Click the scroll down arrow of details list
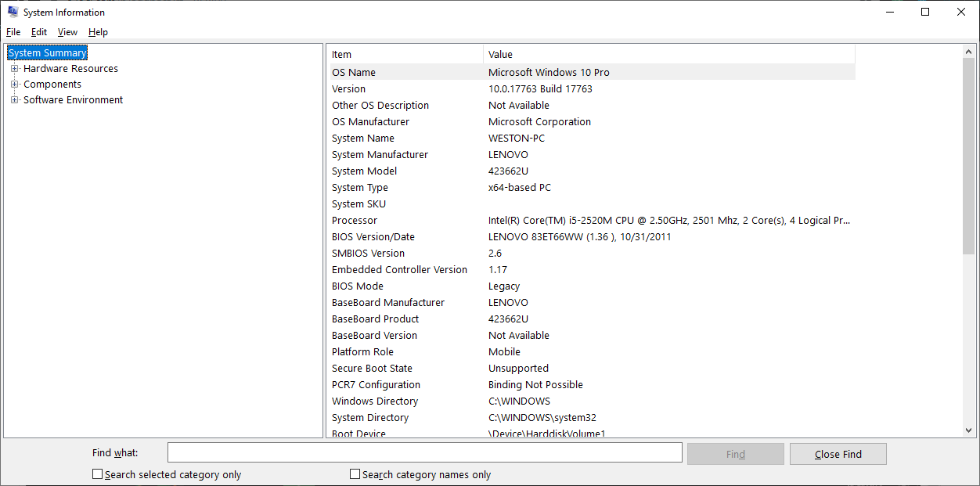The height and width of the screenshot is (486, 980). click(x=969, y=430)
